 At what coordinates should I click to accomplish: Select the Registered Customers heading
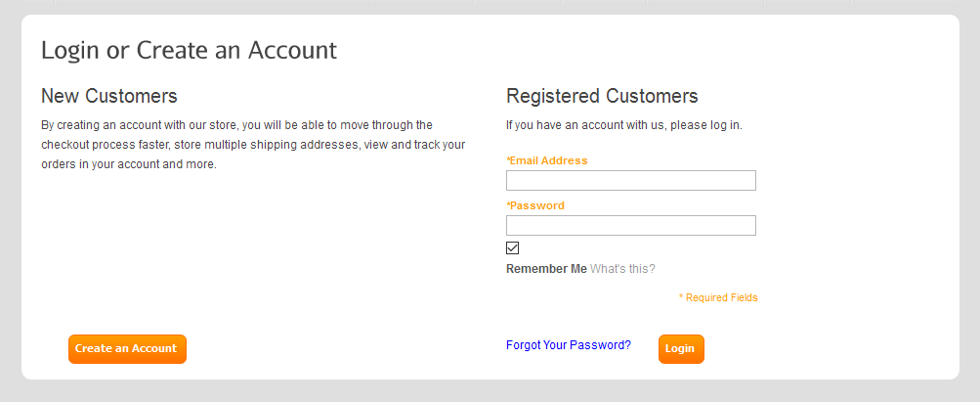pos(602,96)
